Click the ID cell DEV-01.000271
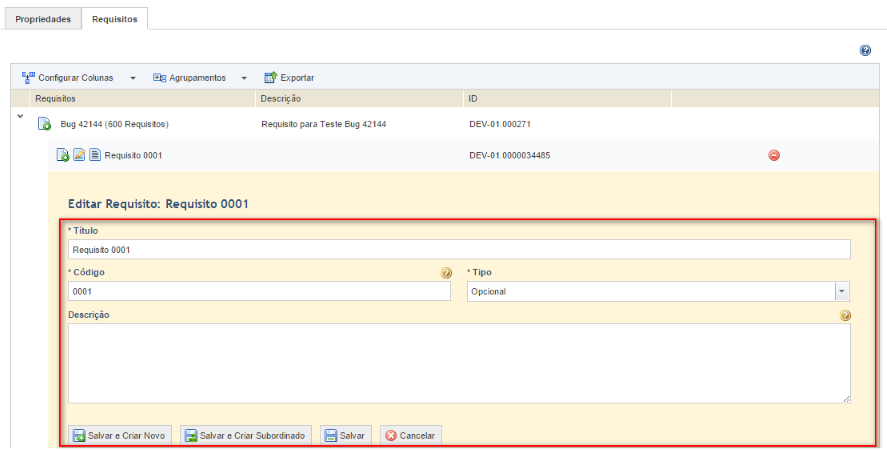887x450 pixels. [500, 124]
